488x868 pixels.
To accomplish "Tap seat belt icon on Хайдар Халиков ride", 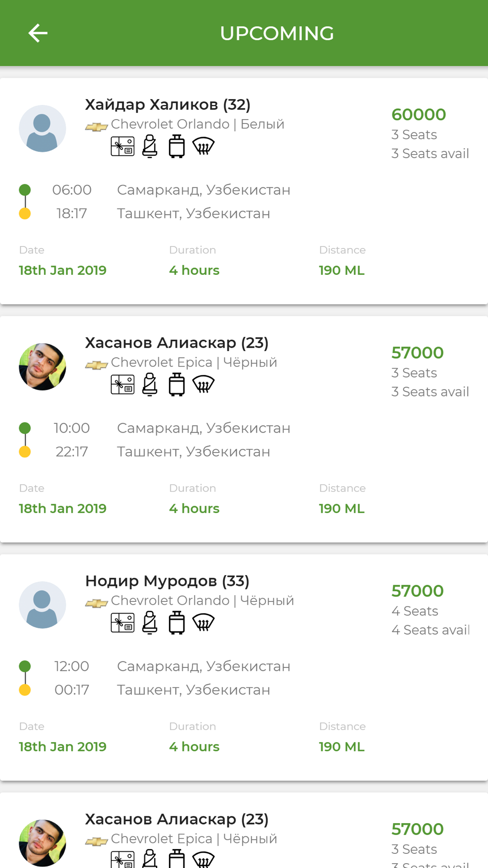I will [150, 146].
